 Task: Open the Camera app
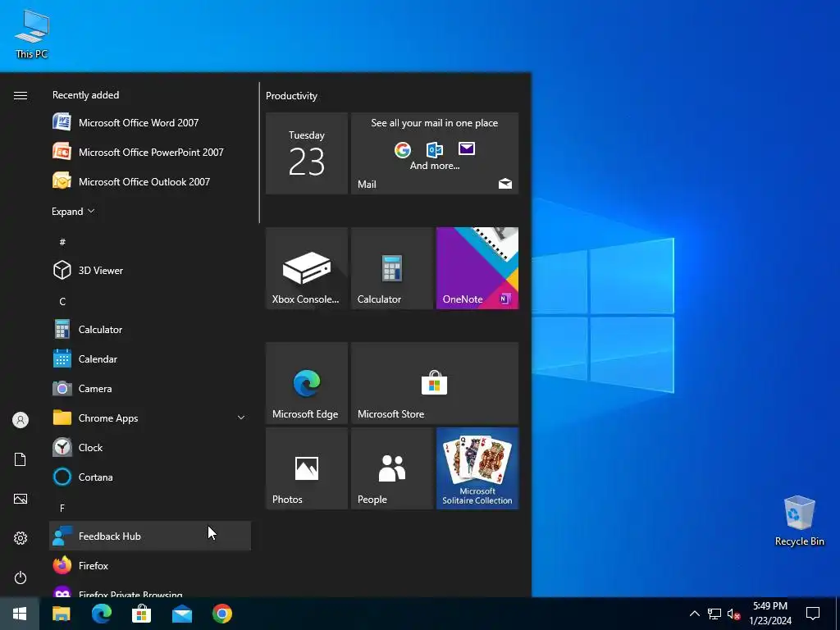(150, 388)
